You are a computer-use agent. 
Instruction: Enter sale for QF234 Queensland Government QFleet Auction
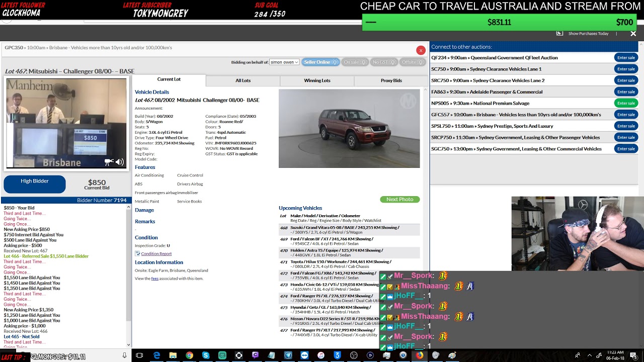coord(626,58)
